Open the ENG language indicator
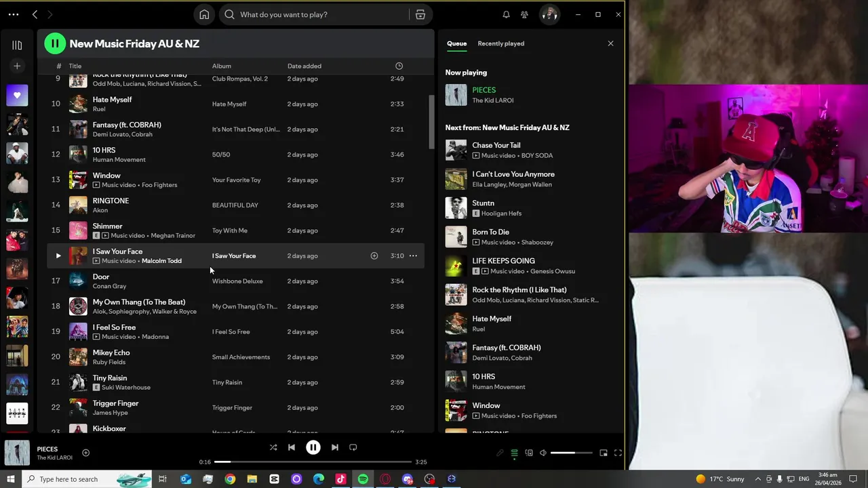This screenshot has height=488, width=868. [803, 479]
